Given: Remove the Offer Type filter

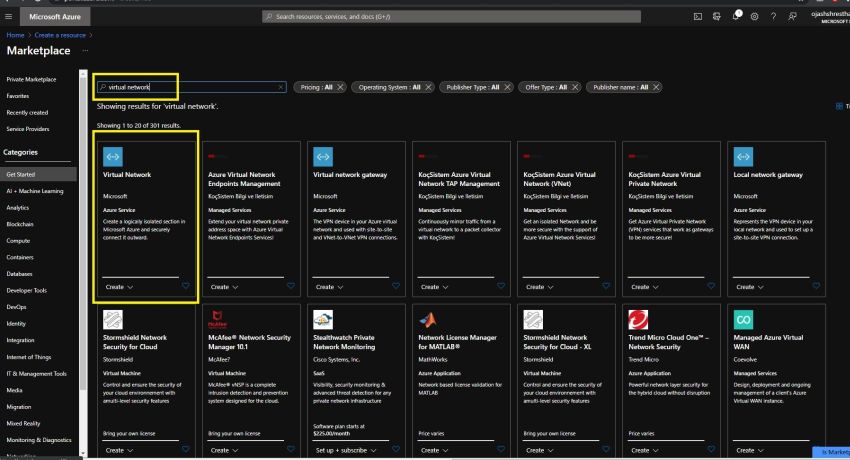Looking at the screenshot, I should 575,87.
